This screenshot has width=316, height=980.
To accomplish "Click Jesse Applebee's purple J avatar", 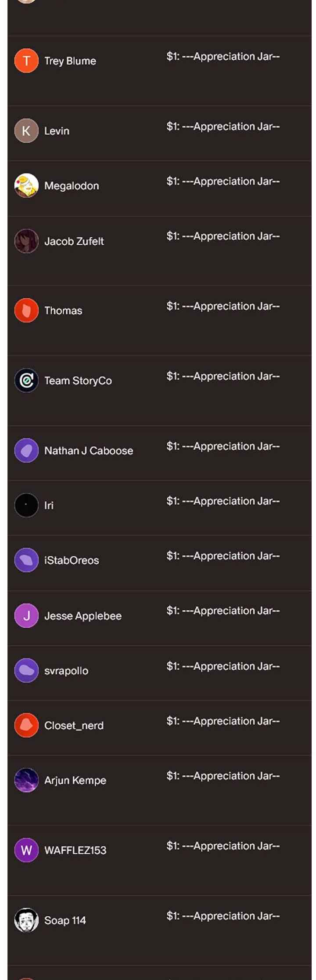I will [x=26, y=615].
